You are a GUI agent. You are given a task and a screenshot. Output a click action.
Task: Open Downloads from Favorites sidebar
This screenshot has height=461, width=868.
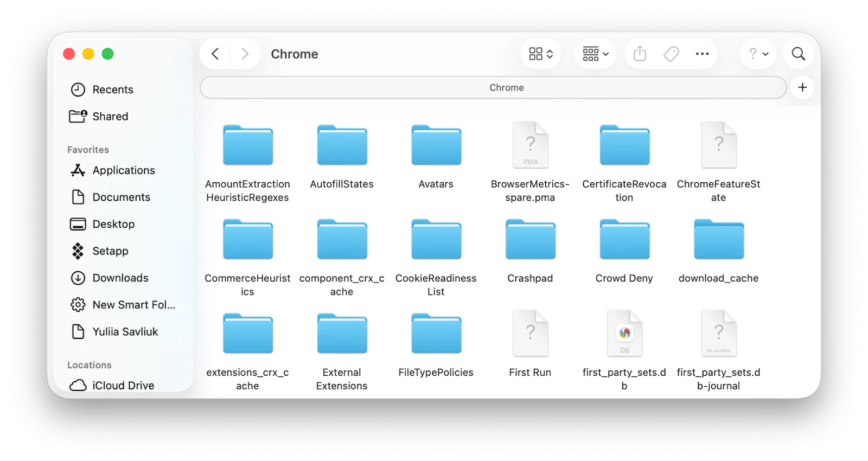120,278
